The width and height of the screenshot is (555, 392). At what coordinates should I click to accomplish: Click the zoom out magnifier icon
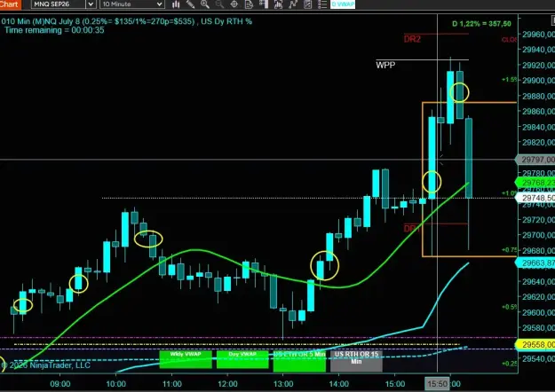(x=219, y=4)
